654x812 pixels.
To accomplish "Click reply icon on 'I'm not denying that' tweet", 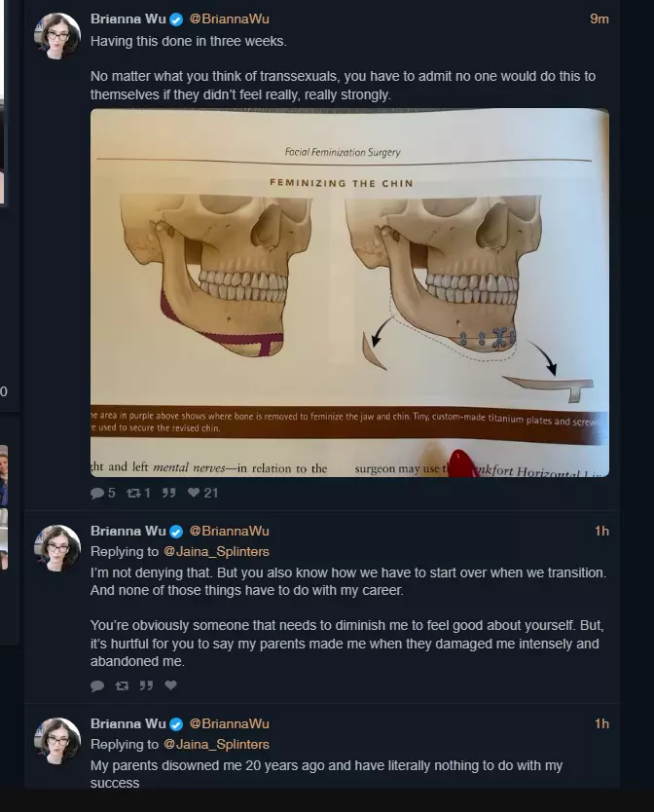I will coord(96,686).
